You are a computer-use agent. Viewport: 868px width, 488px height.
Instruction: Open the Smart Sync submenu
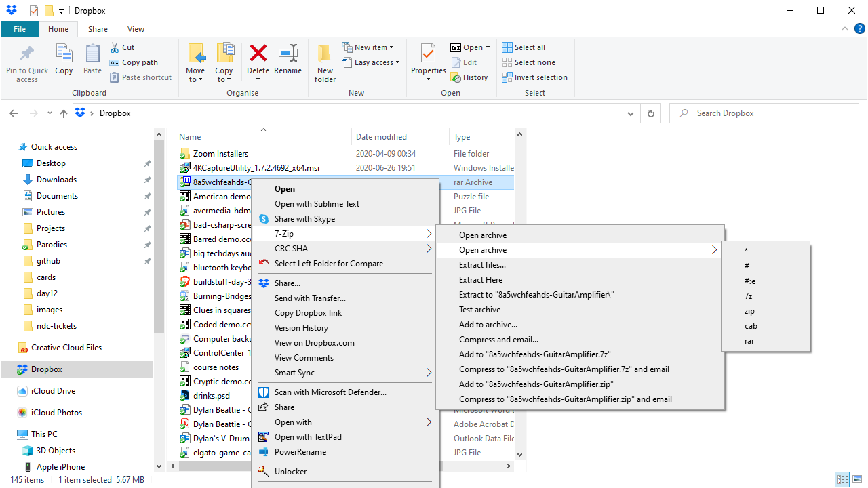tap(344, 373)
